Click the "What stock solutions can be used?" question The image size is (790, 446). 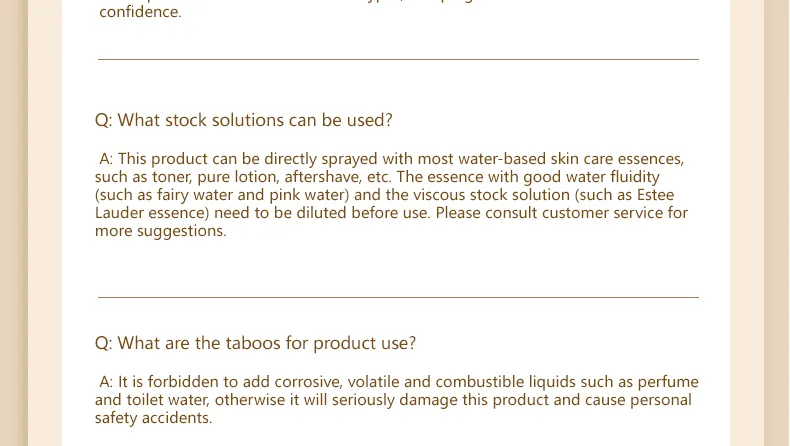pos(243,120)
